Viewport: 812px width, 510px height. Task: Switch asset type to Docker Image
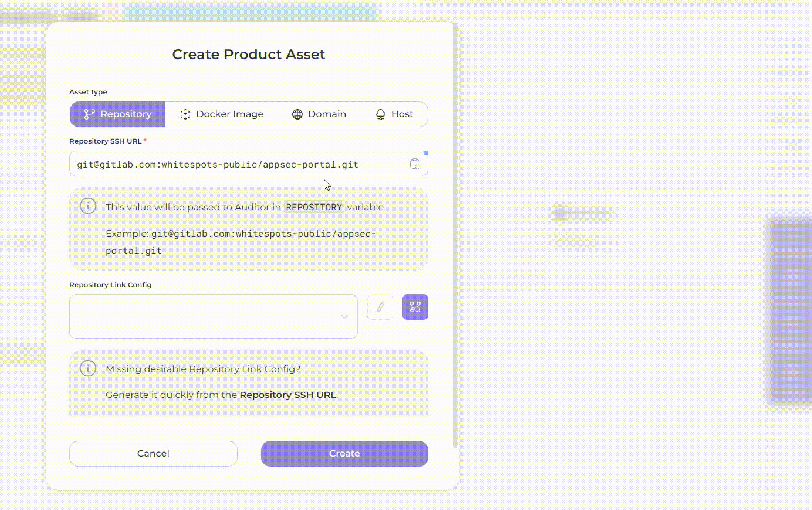(x=222, y=114)
